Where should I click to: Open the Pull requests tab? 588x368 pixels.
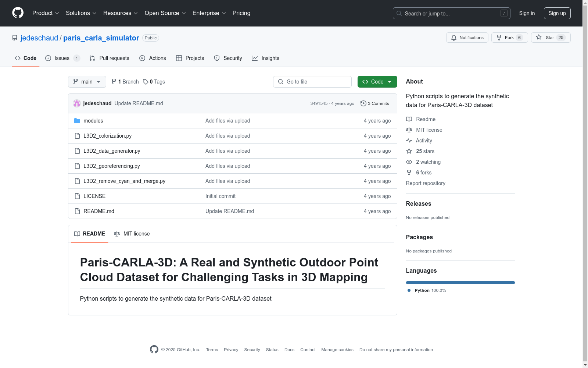point(110,58)
